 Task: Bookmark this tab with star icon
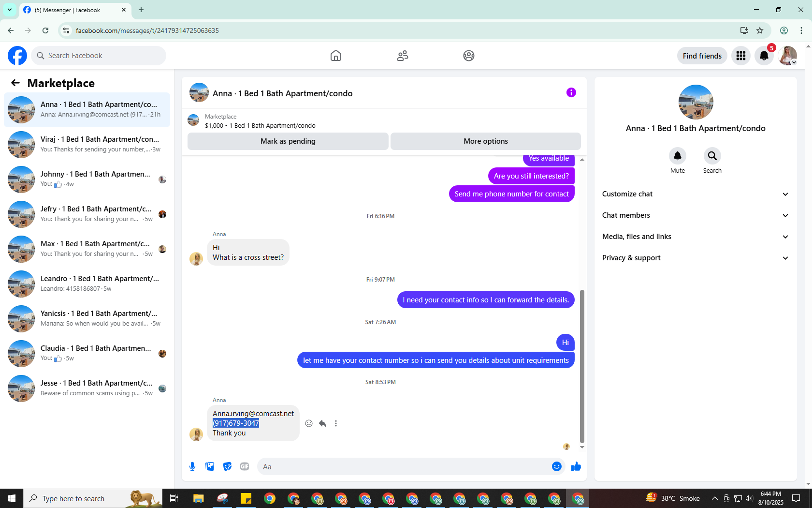(760, 30)
